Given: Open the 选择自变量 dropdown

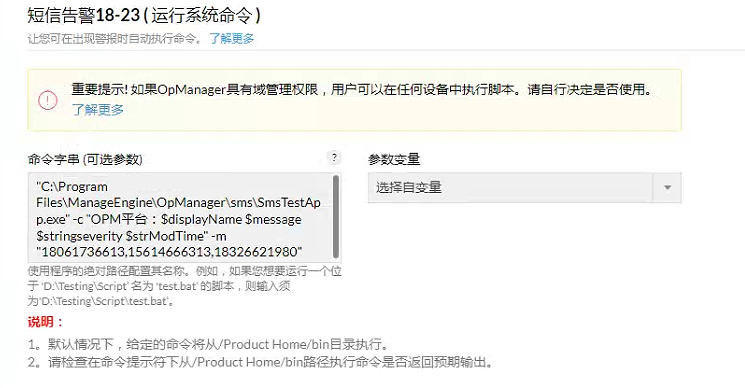Looking at the screenshot, I should [525, 188].
